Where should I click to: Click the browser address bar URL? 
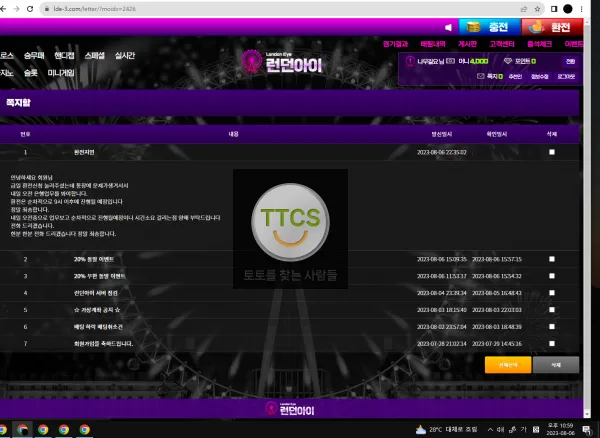95,9
